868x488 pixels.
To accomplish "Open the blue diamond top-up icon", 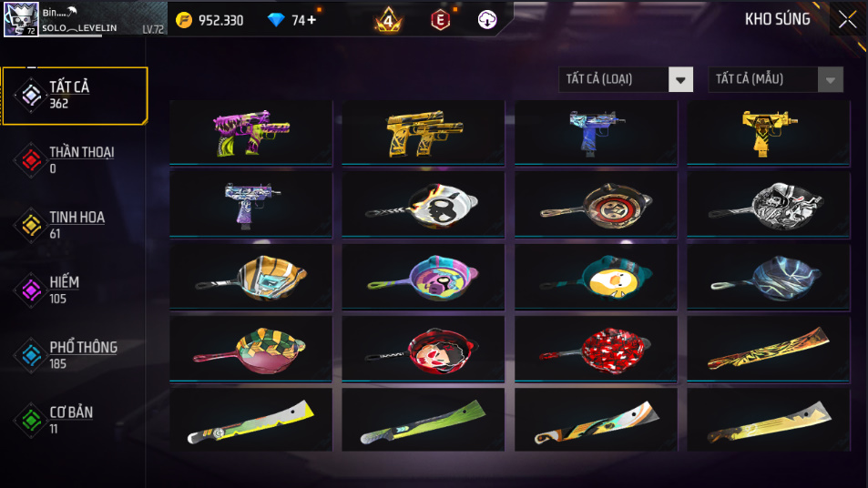I will (276, 20).
